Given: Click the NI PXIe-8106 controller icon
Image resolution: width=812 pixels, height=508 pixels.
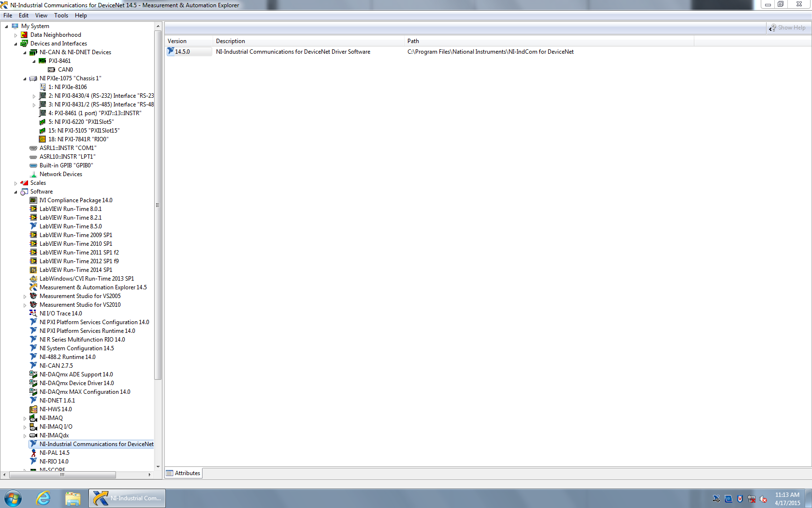Looking at the screenshot, I should [x=43, y=87].
